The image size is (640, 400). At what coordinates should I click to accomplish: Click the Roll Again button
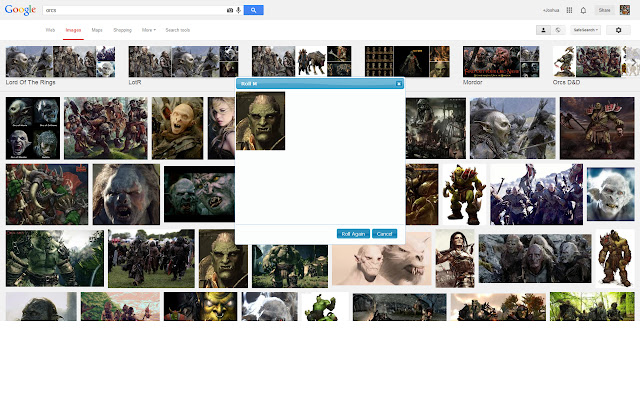point(353,234)
